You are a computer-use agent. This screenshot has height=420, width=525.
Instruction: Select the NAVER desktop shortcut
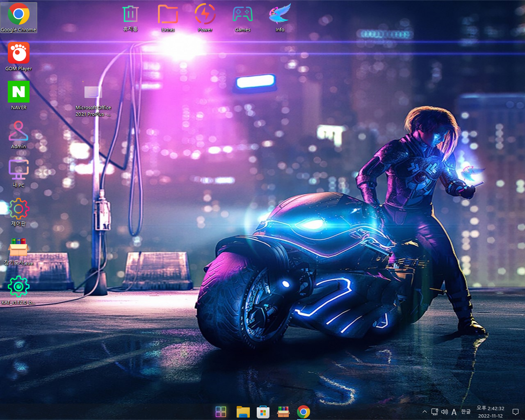pos(18,95)
